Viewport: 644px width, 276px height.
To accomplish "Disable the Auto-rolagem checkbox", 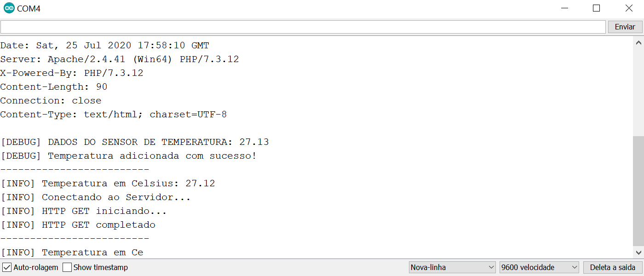I will (7, 267).
